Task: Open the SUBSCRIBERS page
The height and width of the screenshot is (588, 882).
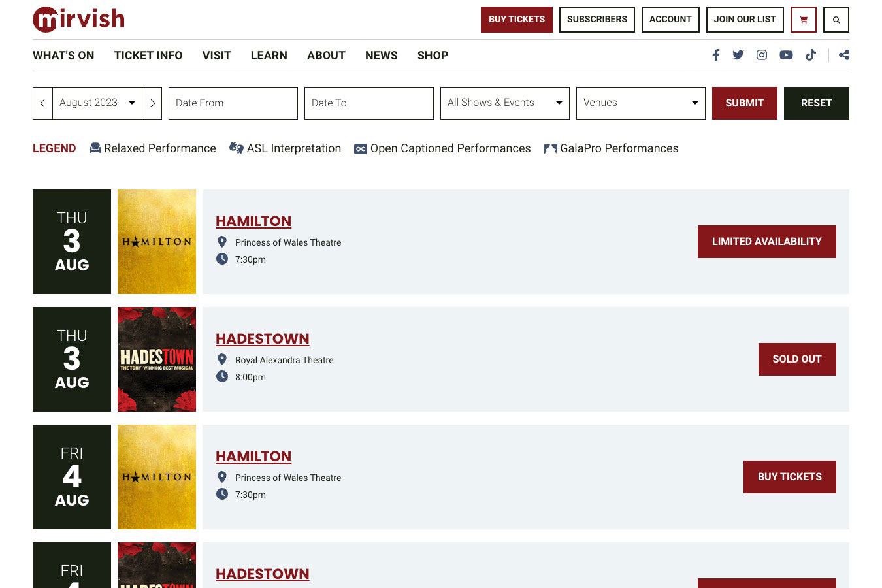Action: click(x=597, y=20)
